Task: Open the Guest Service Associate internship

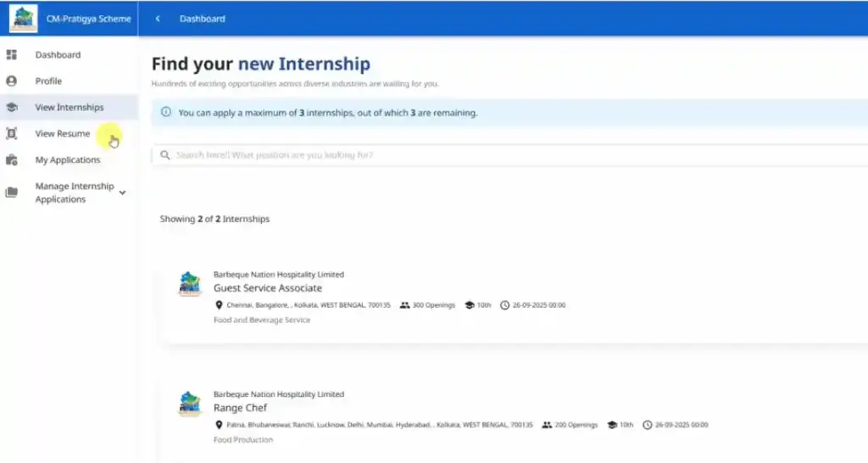Action: [x=268, y=288]
